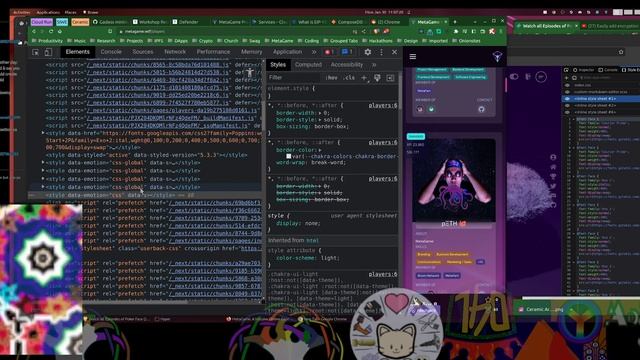Open the Productivity bookmarks folder
This screenshot has height=360, width=640.
pyautogui.click(x=47, y=41)
